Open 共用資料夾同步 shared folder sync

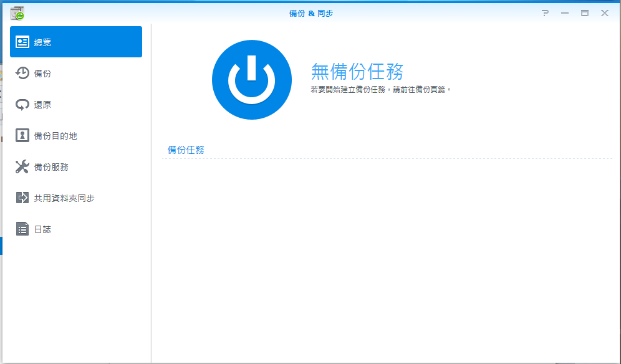(x=76, y=198)
